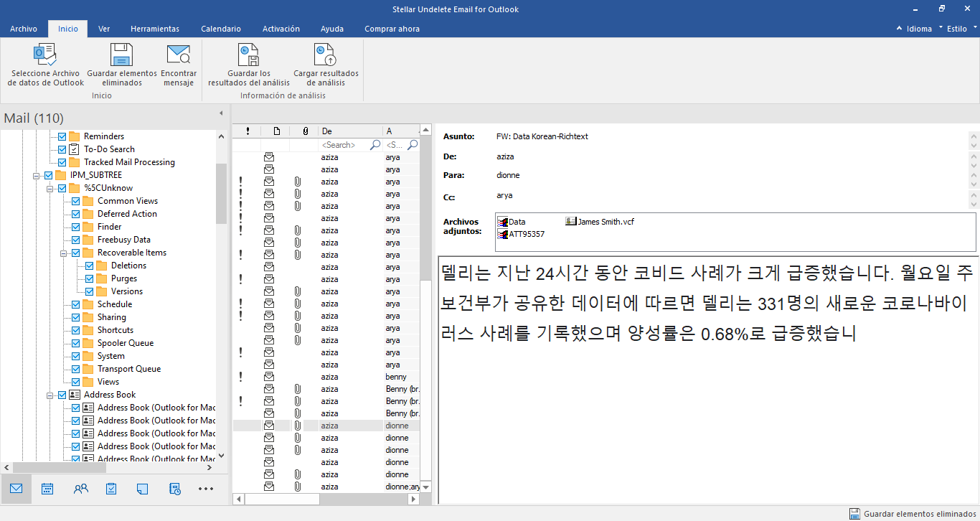Click Cargar resultados de análisis icon
The height and width of the screenshot is (521, 980).
coord(326,55)
